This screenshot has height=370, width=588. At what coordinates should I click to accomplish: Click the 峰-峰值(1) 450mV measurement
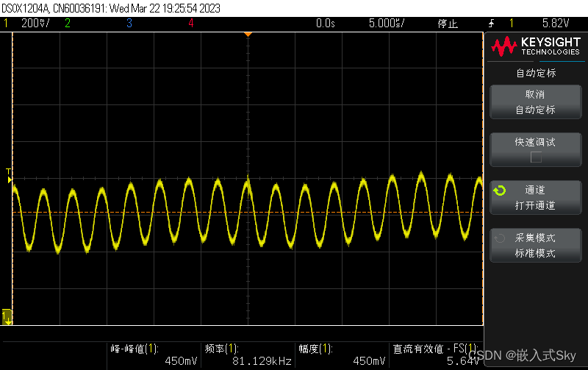[154, 355]
